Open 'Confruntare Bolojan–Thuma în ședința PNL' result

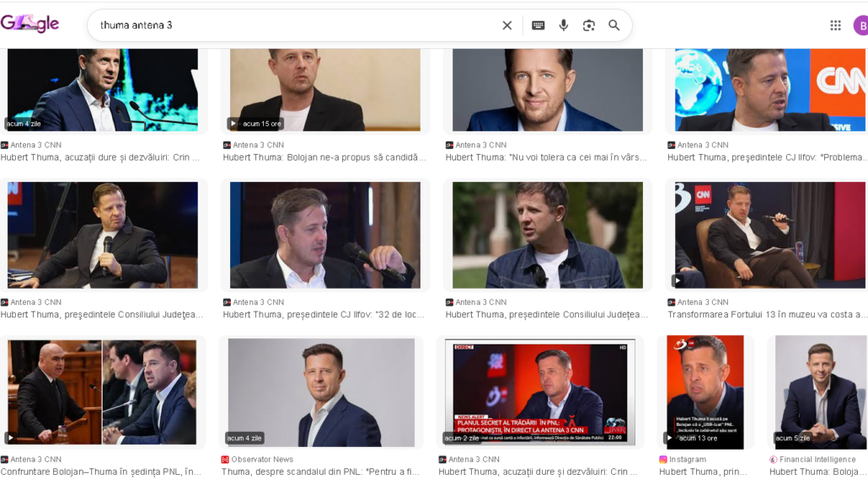coord(101,471)
